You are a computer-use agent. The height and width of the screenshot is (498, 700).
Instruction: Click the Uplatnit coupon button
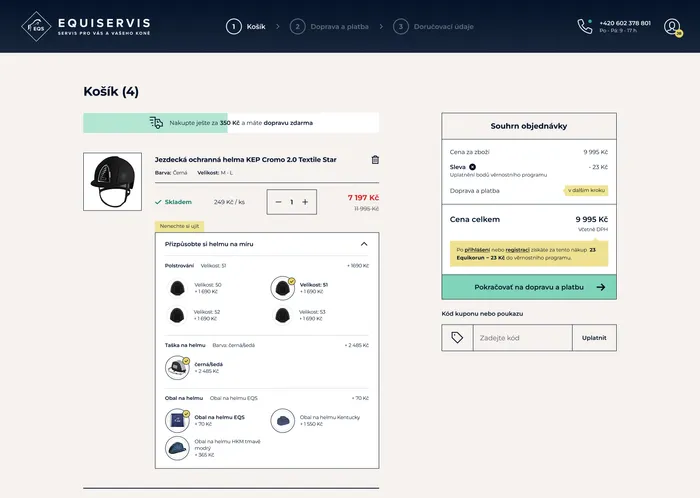tap(594, 338)
